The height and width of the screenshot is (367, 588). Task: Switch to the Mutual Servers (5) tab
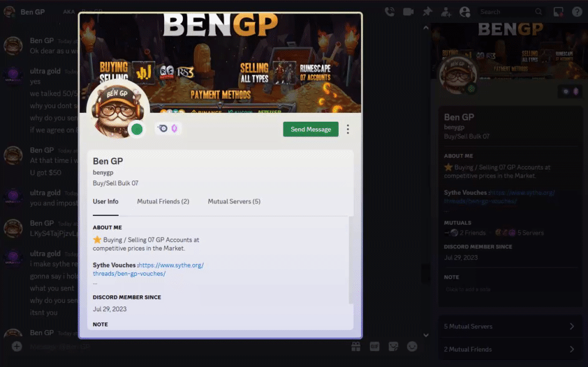(234, 202)
